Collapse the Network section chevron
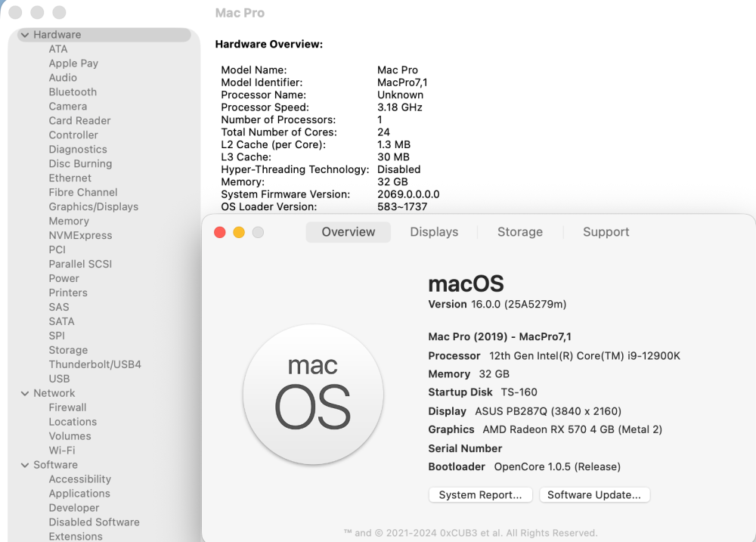 pyautogui.click(x=25, y=394)
